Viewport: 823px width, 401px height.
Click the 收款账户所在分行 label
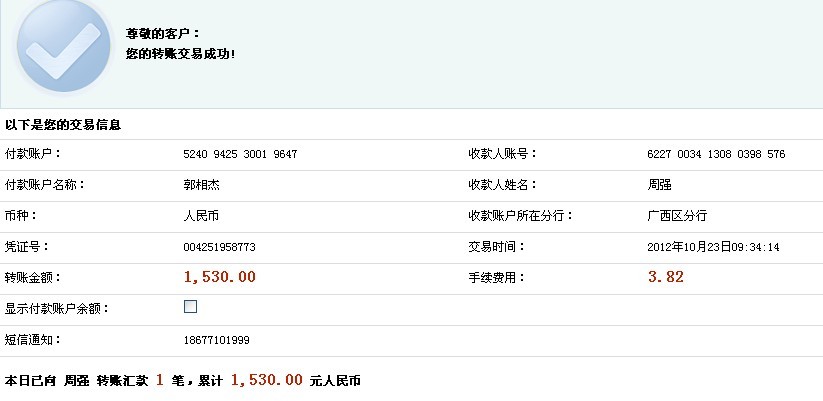[x=519, y=216]
